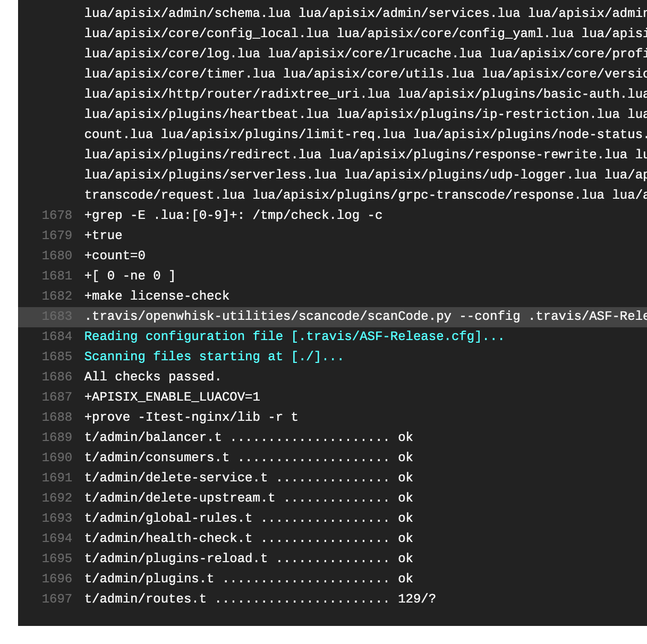
Task: Click line number 1685
Action: click(57, 357)
